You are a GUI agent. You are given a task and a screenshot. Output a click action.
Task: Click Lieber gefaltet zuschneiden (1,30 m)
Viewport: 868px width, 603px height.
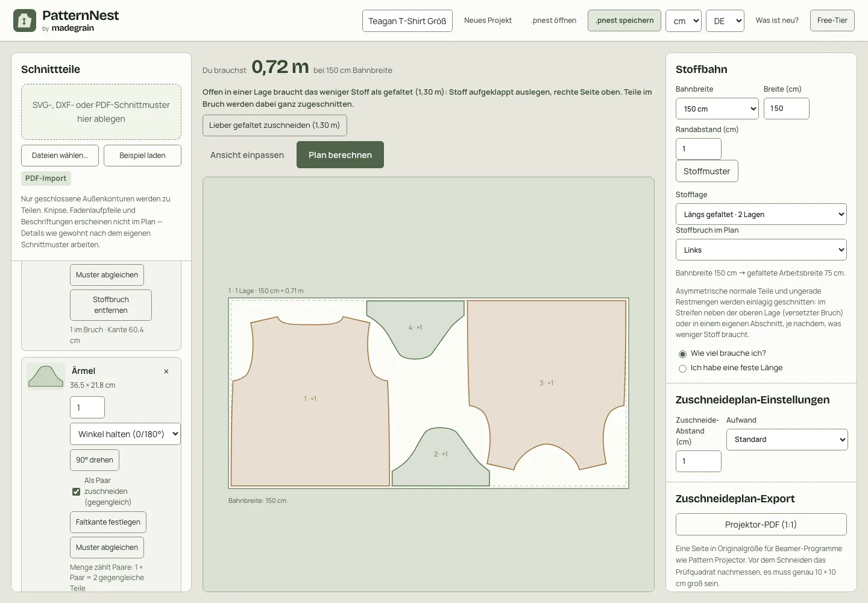tap(275, 125)
